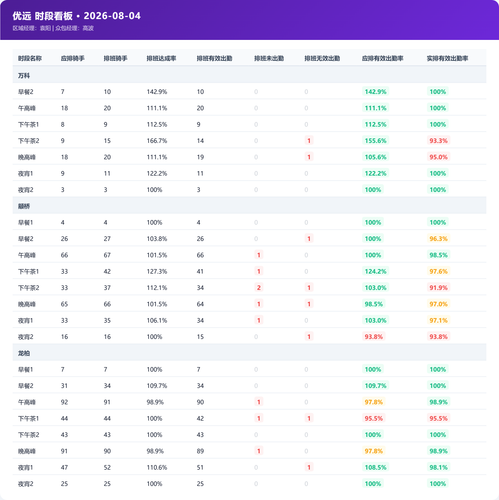The image size is (499, 500).
Task: Click the cell showing 52 riders
Action: point(107,467)
